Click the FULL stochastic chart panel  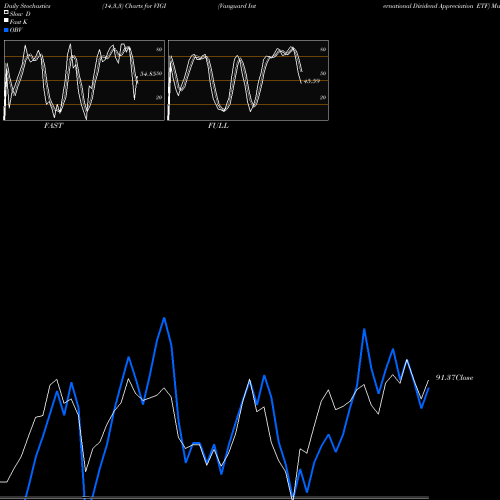tap(248, 80)
